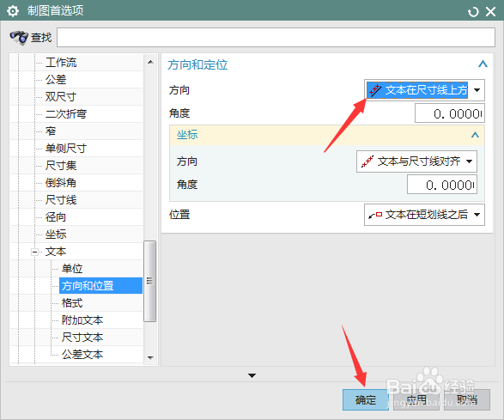504x420 pixels.
Task: Select 尺寸集 in the tree
Action: click(61, 165)
